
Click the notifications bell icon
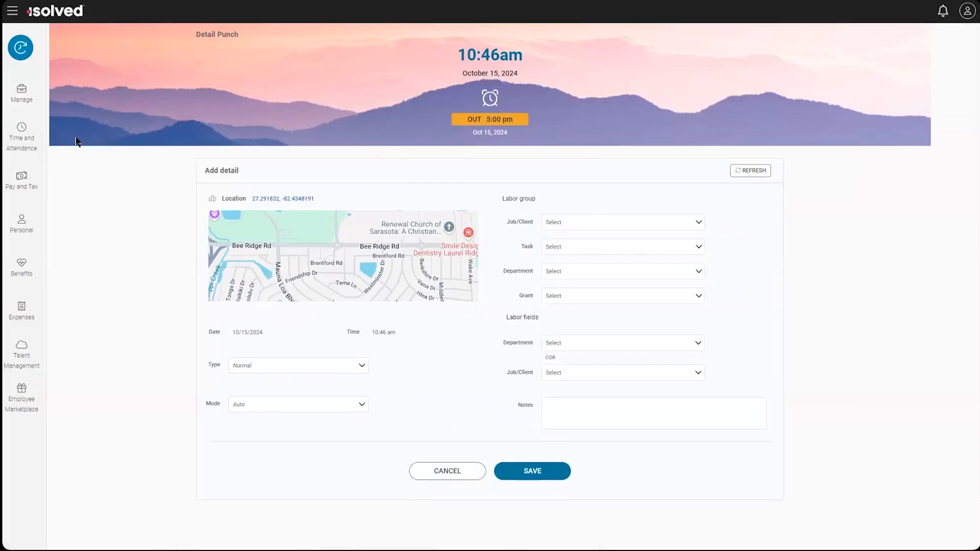[943, 11]
